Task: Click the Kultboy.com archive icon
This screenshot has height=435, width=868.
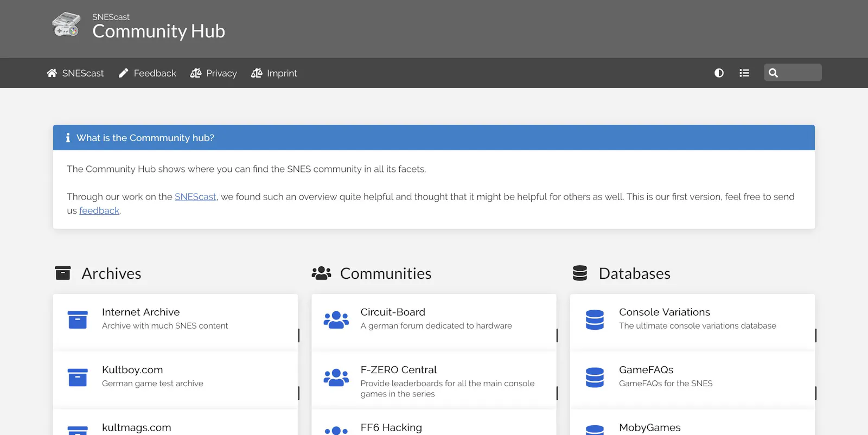Action: pyautogui.click(x=78, y=377)
